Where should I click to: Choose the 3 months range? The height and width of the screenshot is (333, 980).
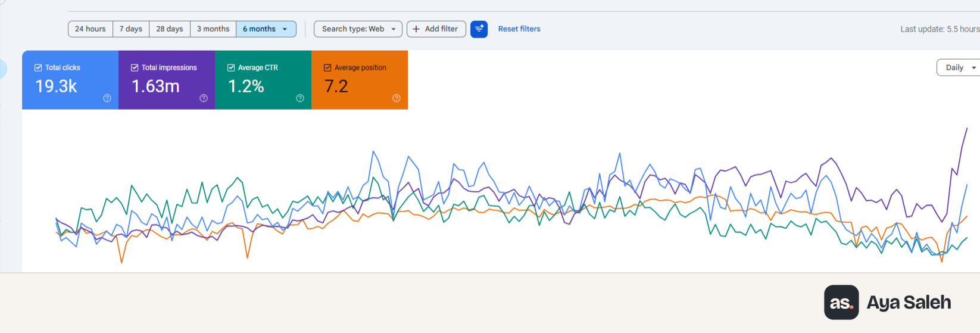213,29
